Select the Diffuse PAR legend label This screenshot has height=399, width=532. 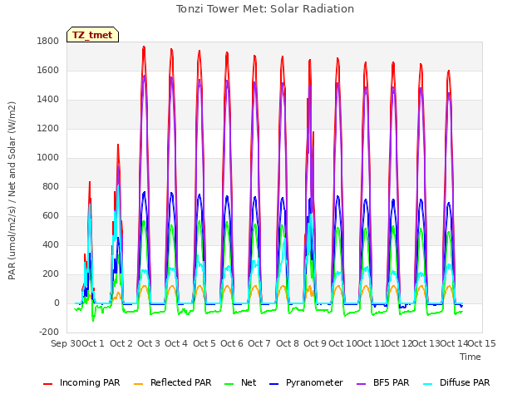point(465,382)
